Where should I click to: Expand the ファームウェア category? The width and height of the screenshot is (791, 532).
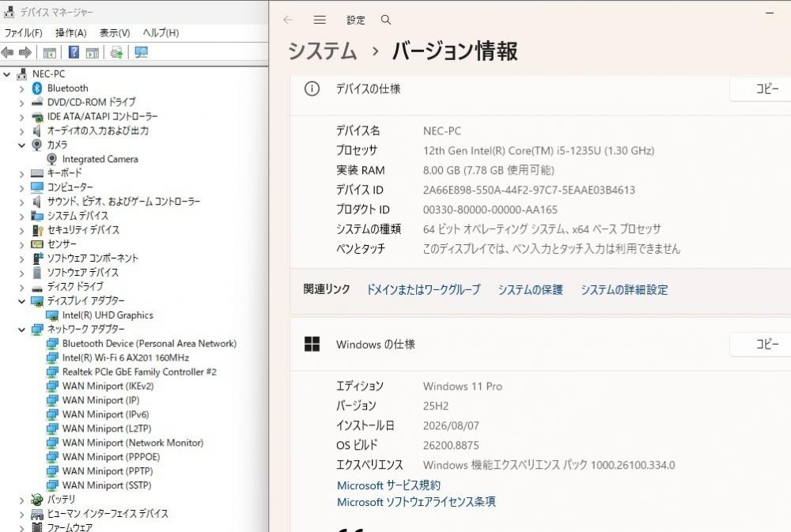(21, 528)
